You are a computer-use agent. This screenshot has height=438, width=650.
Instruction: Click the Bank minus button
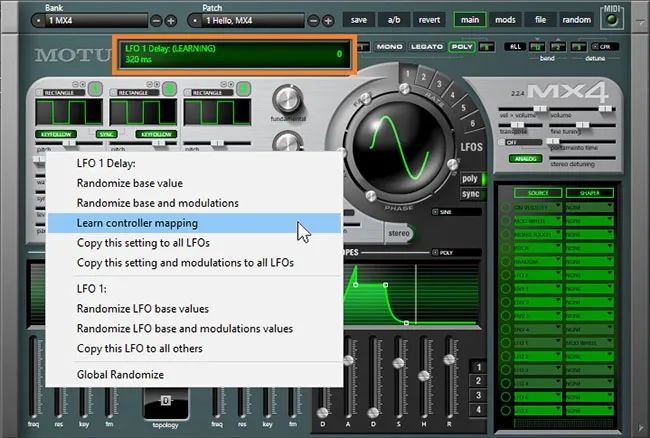(156, 21)
